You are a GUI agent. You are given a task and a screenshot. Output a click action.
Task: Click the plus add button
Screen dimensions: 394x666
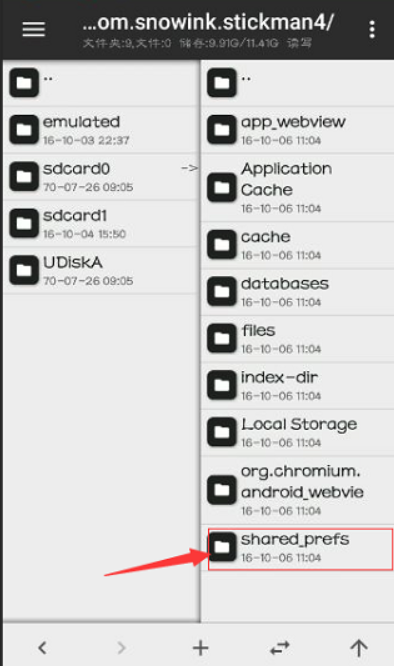click(200, 648)
